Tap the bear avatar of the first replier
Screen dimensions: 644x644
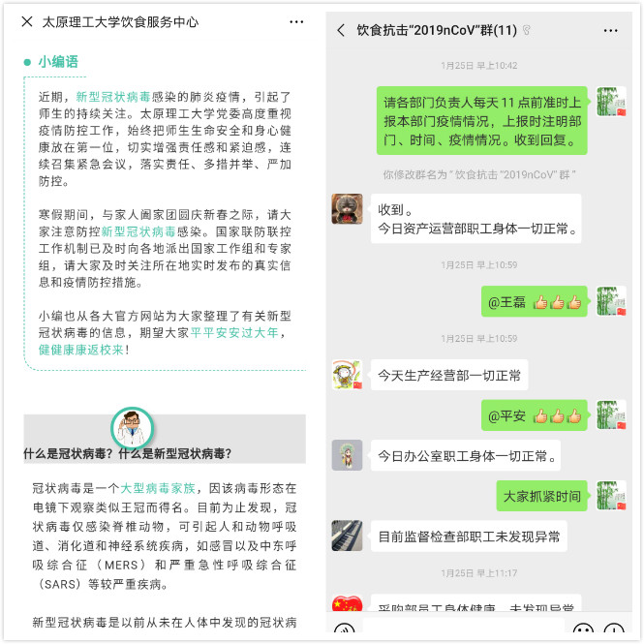click(347, 208)
